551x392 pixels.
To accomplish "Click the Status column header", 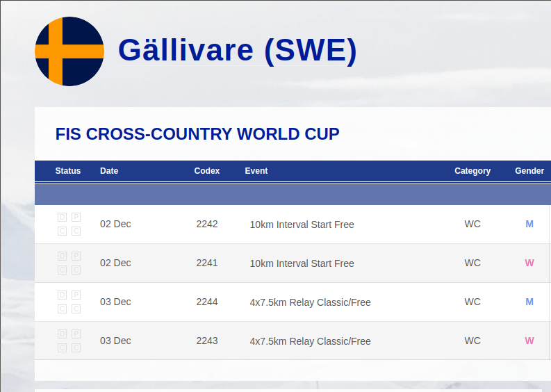I will point(68,171).
